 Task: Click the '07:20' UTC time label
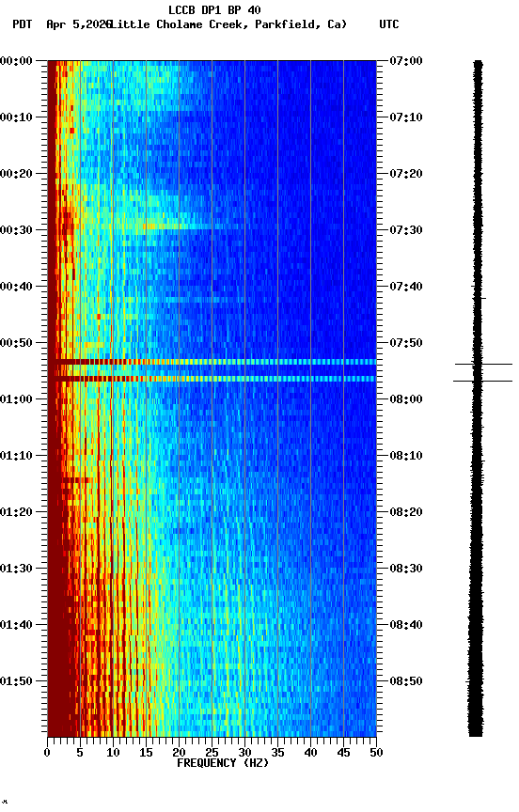click(406, 174)
